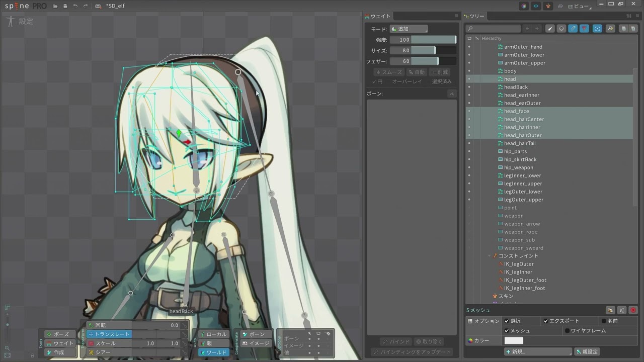Select the head_face tree item
Screen dimensions: 644x362
517,111
